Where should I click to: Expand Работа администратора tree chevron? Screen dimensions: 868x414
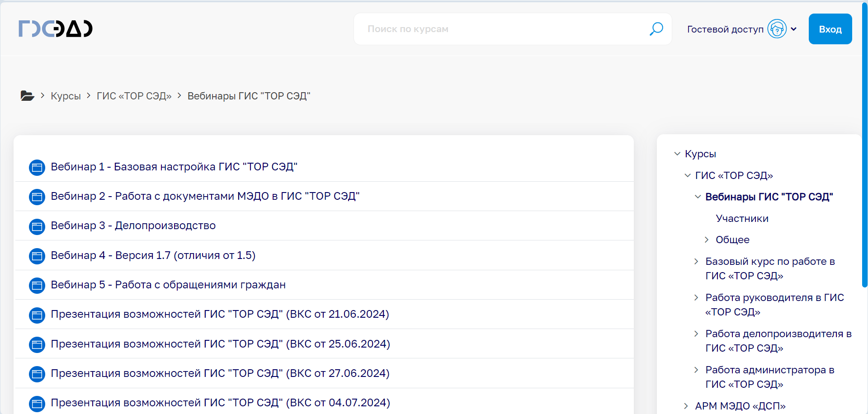point(696,370)
